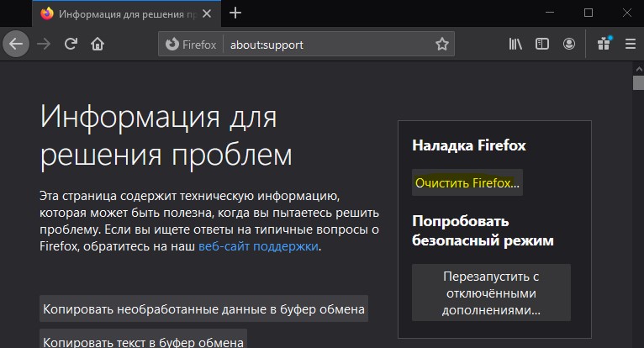The image size is (644, 348).
Task: Click the scrollbar up arrow
Action: 639,69
